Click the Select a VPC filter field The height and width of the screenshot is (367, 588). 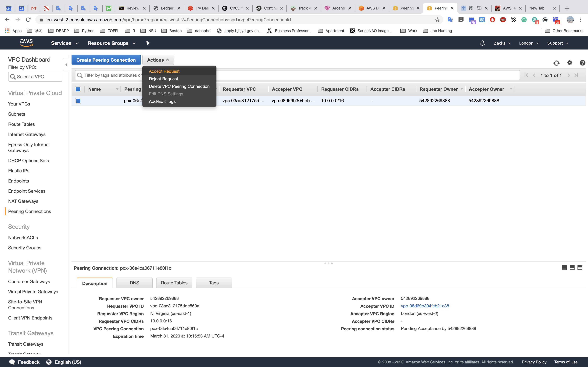coord(35,77)
